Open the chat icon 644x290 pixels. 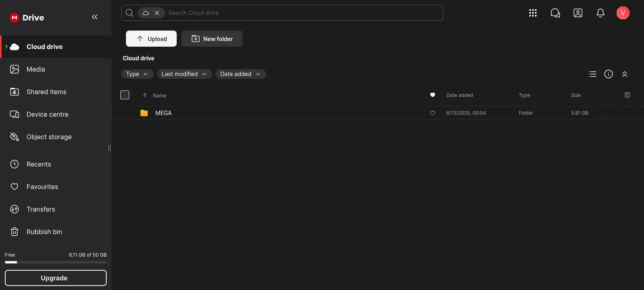(x=555, y=13)
